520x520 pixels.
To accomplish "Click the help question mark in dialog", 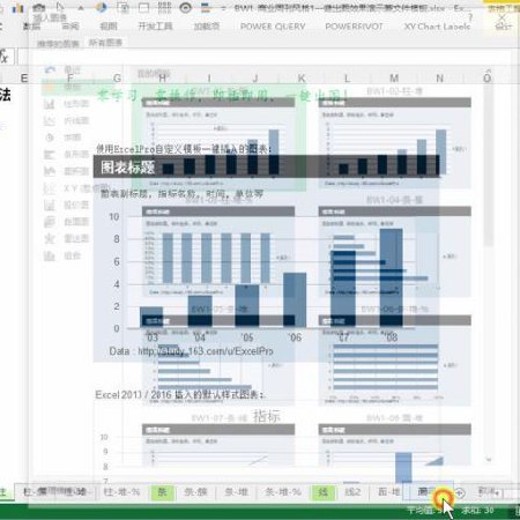I will pyautogui.click(x=470, y=17).
